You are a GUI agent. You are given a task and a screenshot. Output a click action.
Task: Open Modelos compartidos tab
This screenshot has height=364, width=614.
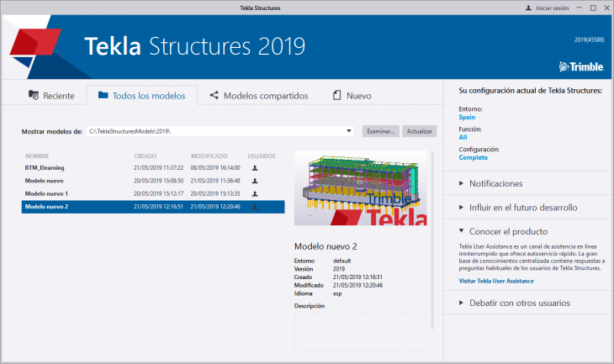pyautogui.click(x=259, y=96)
